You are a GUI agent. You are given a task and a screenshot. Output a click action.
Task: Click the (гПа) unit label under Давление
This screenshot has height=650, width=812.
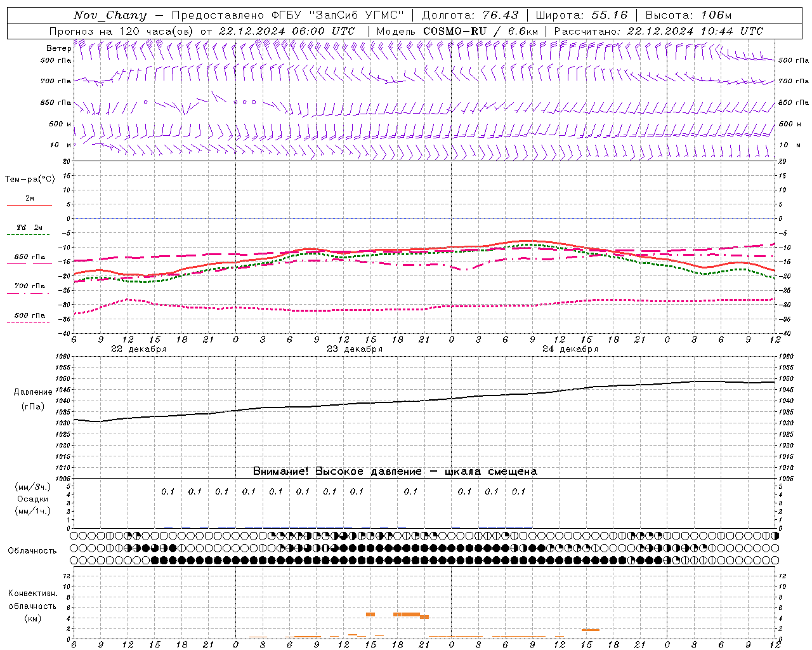point(33,407)
